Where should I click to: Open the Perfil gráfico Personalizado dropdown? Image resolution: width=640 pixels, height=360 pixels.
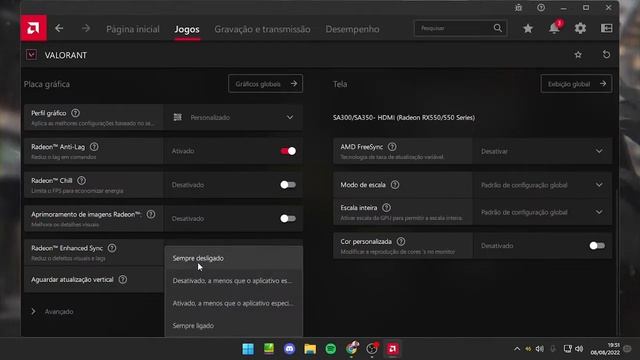tap(233, 118)
